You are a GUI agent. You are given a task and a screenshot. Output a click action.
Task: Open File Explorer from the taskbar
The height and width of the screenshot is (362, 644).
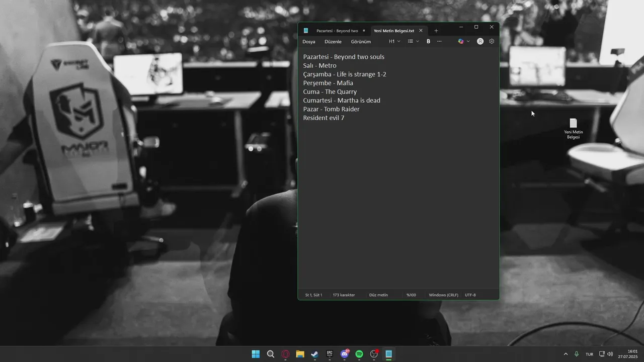point(300,354)
